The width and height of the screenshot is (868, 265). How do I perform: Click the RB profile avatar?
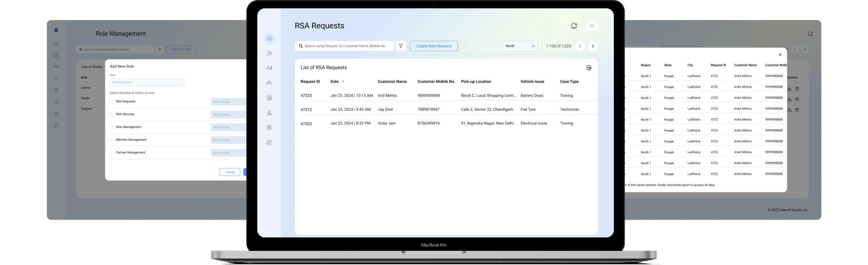(592, 26)
